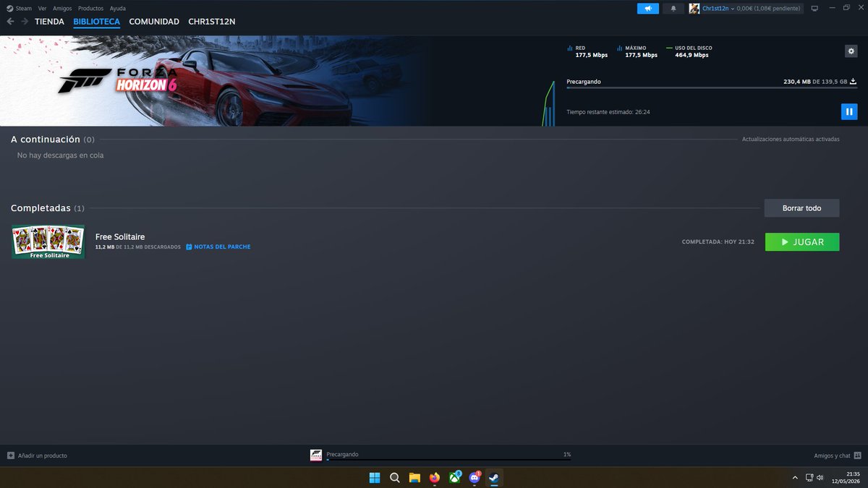This screenshot has height=488, width=868.
Task: Open Amigos y chat
Action: click(x=832, y=455)
